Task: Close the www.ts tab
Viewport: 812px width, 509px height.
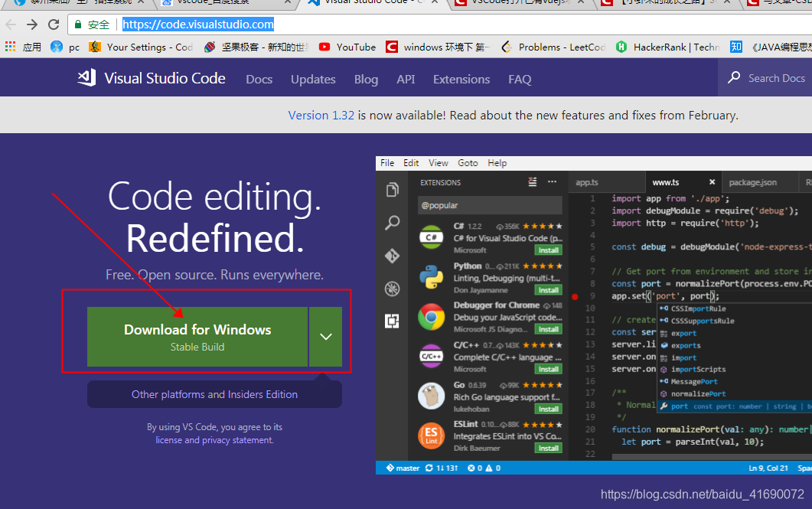Action: pyautogui.click(x=712, y=181)
